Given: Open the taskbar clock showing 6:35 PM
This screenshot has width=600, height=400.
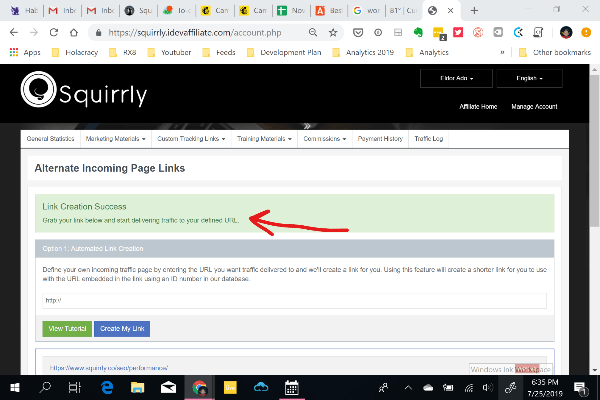Looking at the screenshot, I should [x=545, y=388].
